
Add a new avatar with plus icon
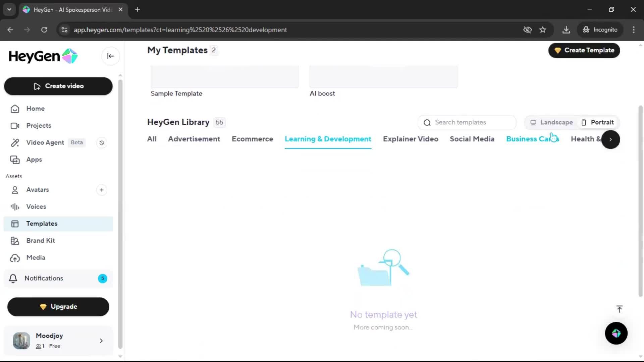tap(102, 190)
